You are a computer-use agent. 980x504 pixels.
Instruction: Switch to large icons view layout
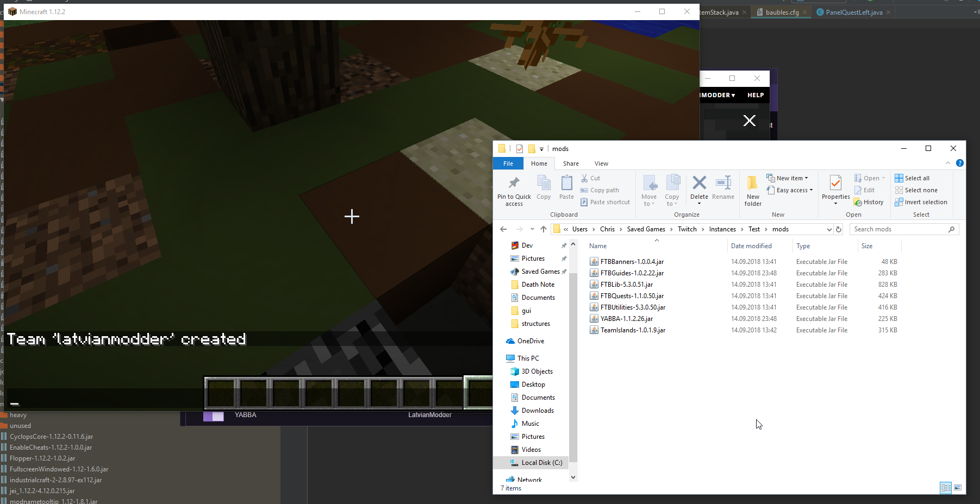(958, 488)
